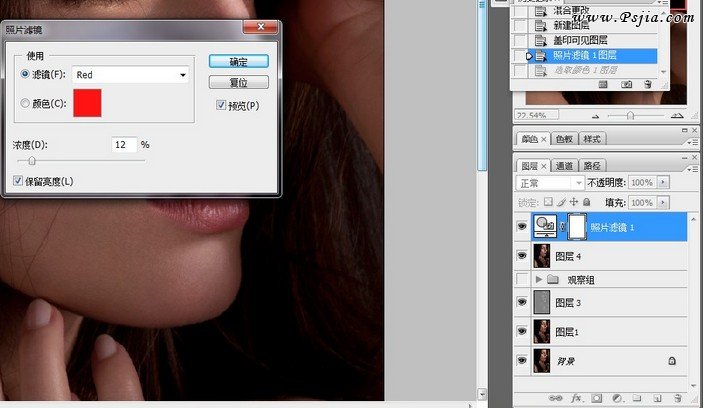Toggle the 保留亮度(L) checkbox
This screenshot has width=704, height=408.
[x=18, y=181]
